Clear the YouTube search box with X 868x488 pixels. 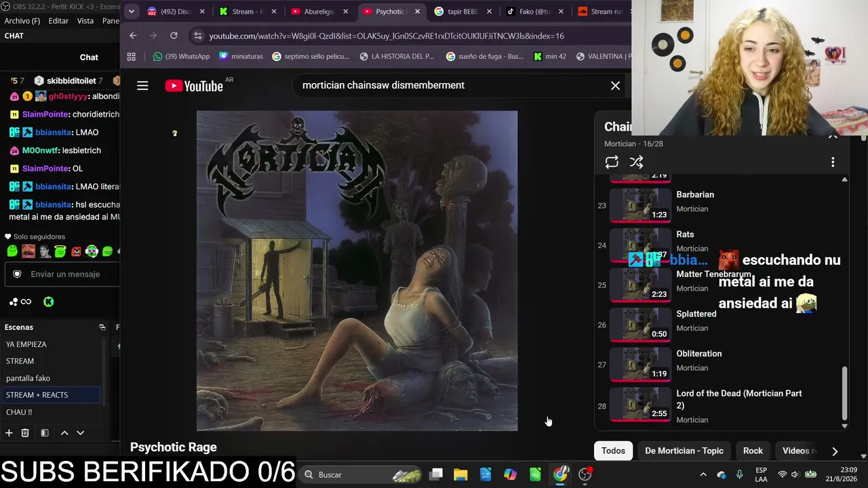pyautogui.click(x=615, y=85)
